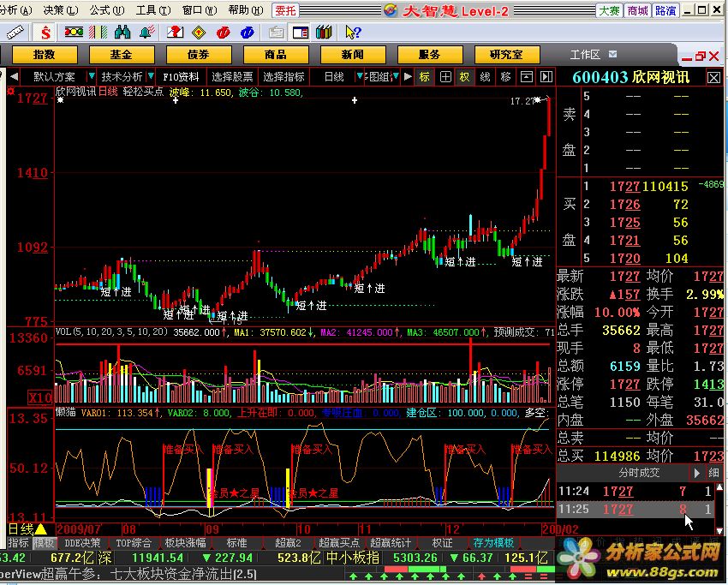Expand the 技术分析 dropdown arrow
The image size is (728, 585).
pos(151,76)
